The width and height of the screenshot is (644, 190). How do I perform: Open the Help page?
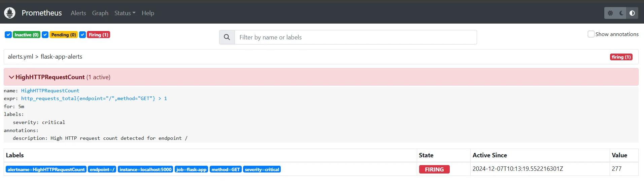(147, 13)
